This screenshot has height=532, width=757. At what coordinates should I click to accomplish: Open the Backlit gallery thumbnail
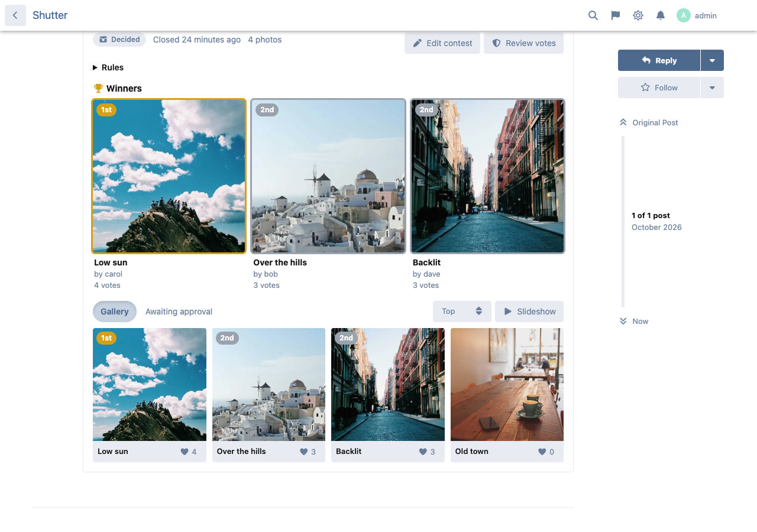(388, 384)
